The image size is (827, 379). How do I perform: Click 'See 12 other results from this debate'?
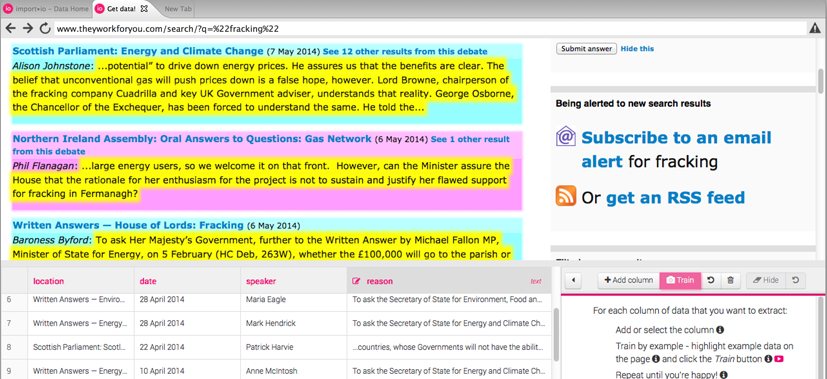405,52
